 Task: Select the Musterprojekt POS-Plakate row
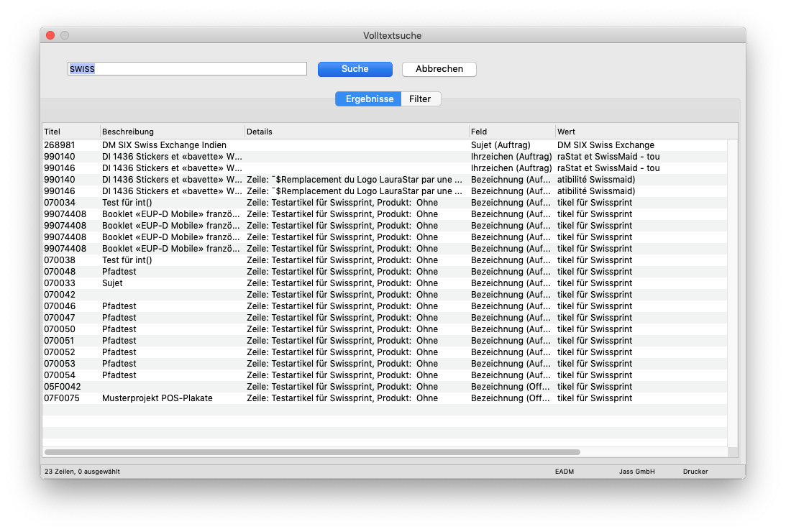[x=157, y=398]
